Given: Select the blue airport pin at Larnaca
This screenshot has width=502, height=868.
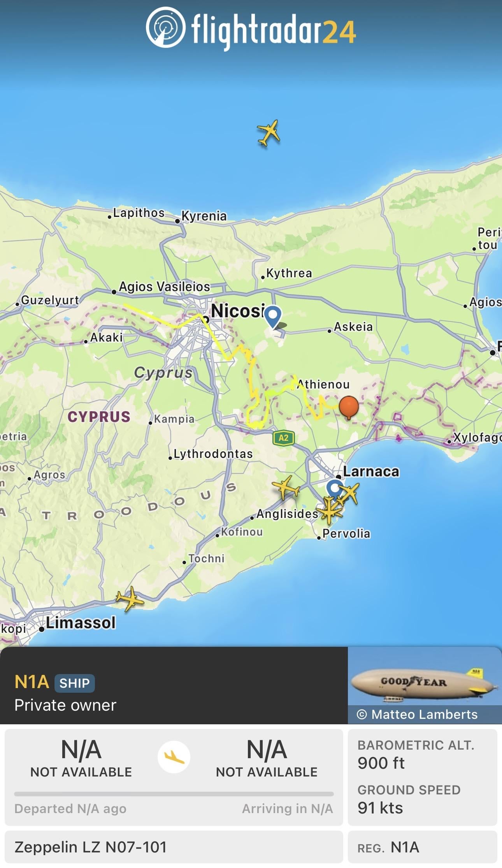Looking at the screenshot, I should coord(334,488).
